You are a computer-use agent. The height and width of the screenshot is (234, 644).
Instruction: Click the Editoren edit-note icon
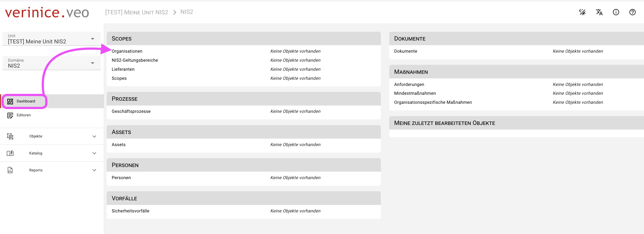click(x=10, y=115)
